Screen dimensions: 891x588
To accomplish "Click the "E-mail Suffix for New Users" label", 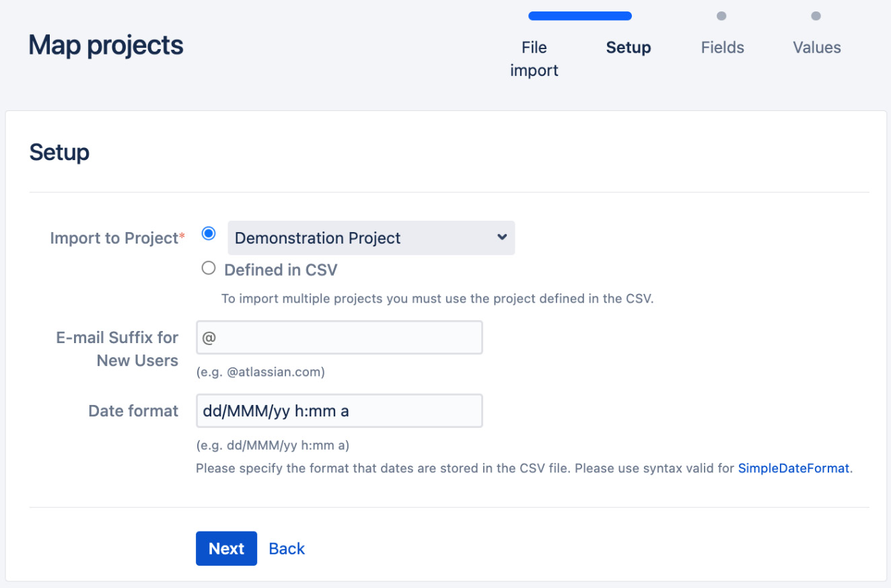I will [x=117, y=349].
